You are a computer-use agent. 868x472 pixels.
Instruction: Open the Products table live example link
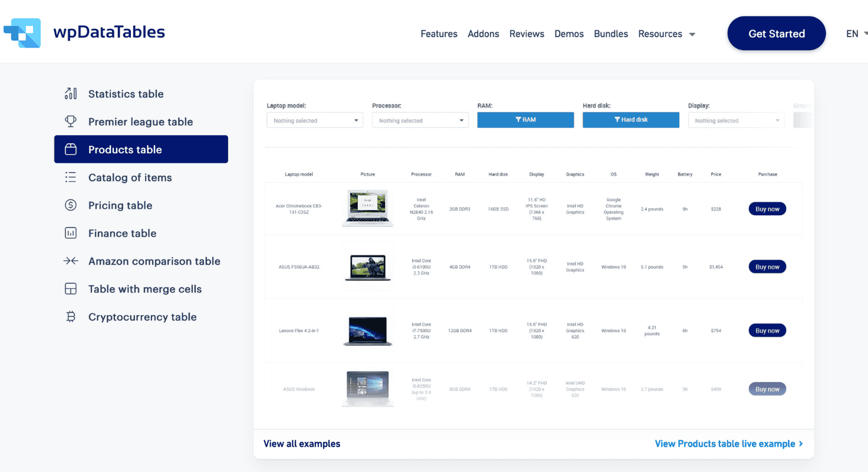click(729, 443)
